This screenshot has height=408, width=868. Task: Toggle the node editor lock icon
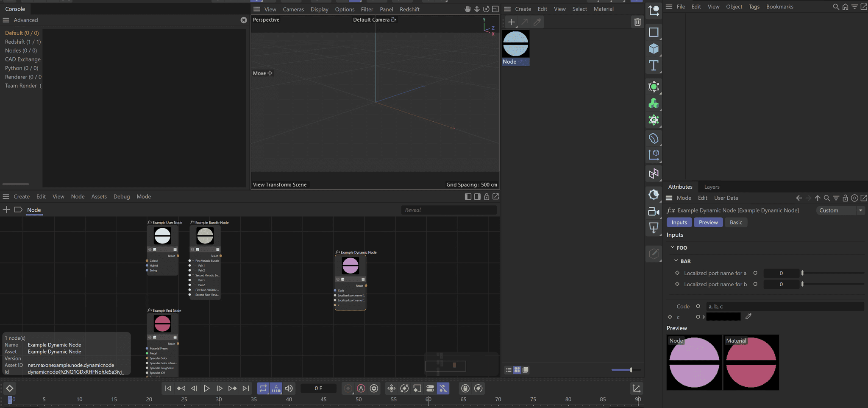coord(487,197)
